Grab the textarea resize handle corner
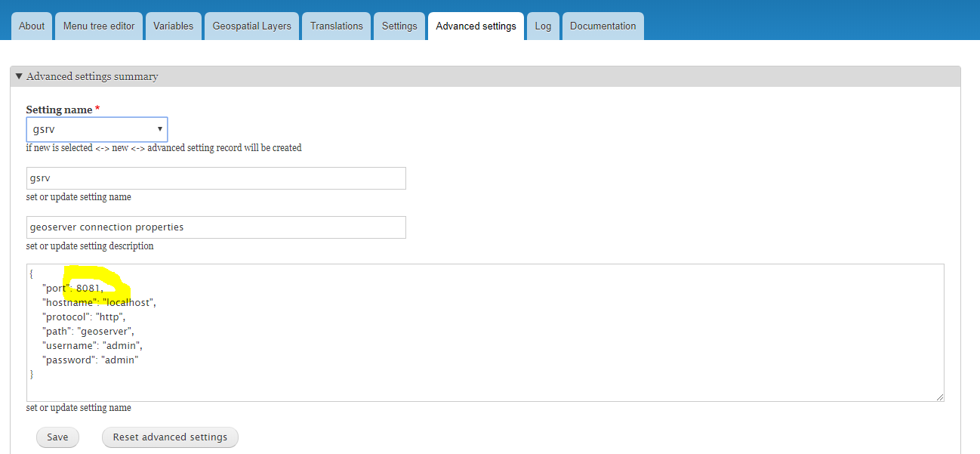Image resolution: width=980 pixels, height=454 pixels. click(x=939, y=397)
